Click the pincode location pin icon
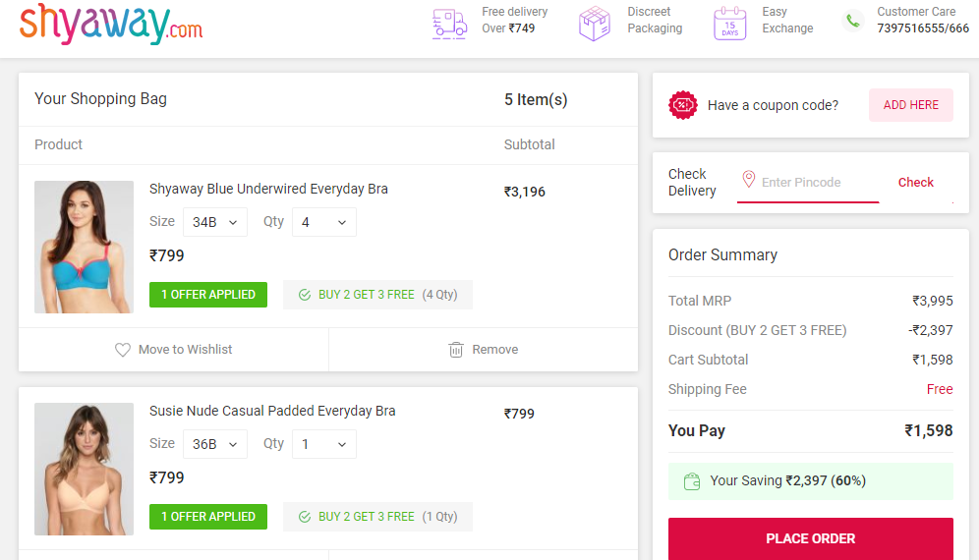The image size is (979, 560). click(x=749, y=180)
